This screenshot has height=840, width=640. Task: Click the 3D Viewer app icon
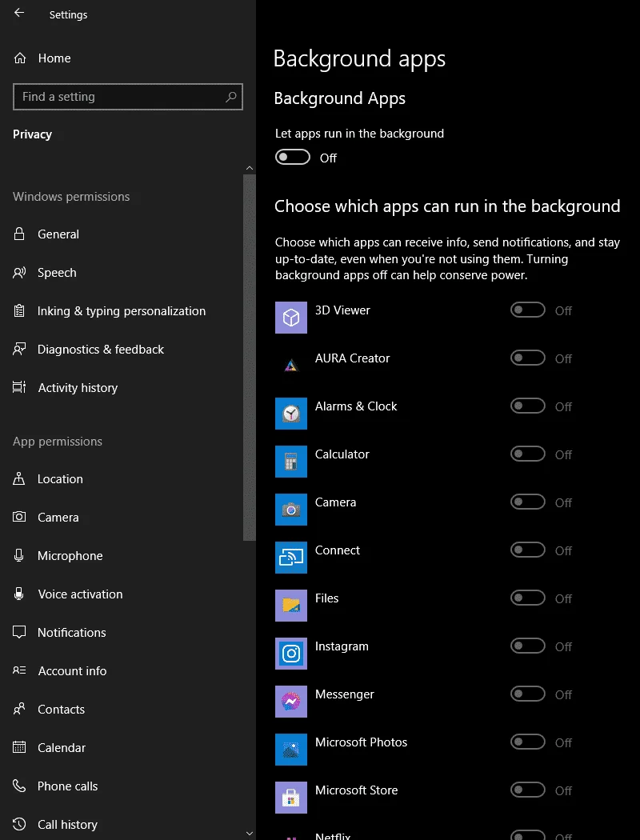coord(291,318)
